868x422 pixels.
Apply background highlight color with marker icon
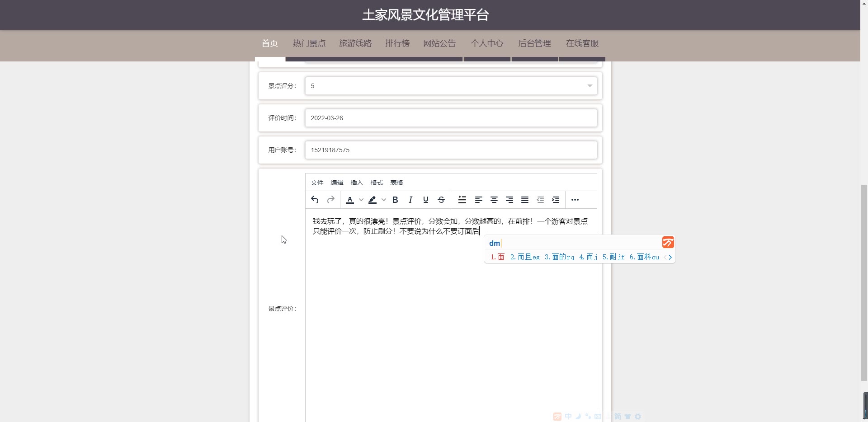pyautogui.click(x=373, y=200)
